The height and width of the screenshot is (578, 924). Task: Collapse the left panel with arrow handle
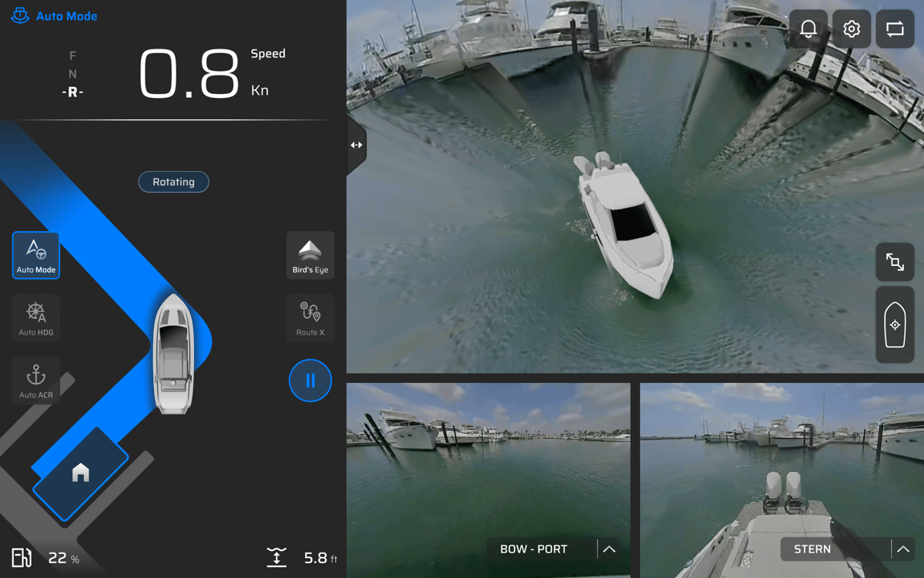point(356,145)
